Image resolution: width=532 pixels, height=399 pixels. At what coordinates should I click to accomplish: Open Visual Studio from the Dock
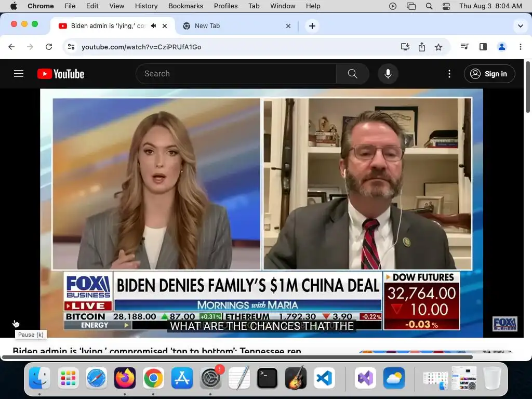[x=365, y=378]
